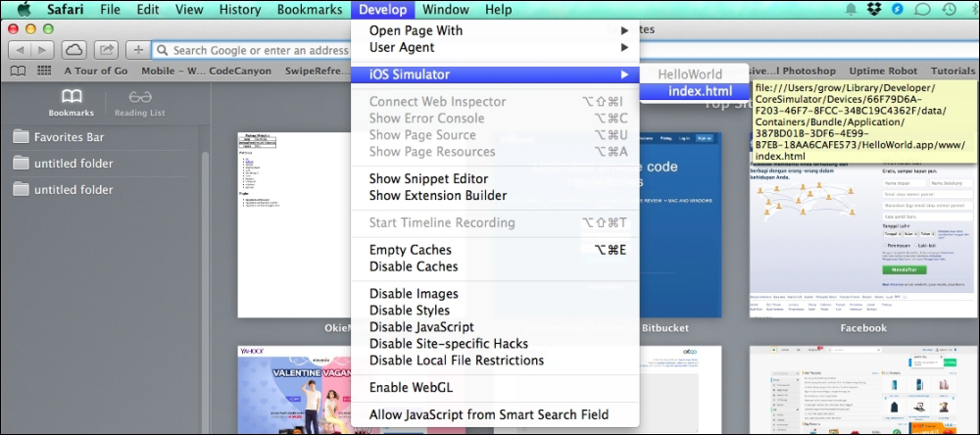980x435 pixels.
Task: Open the Bookmarks menu
Action: pos(310,10)
